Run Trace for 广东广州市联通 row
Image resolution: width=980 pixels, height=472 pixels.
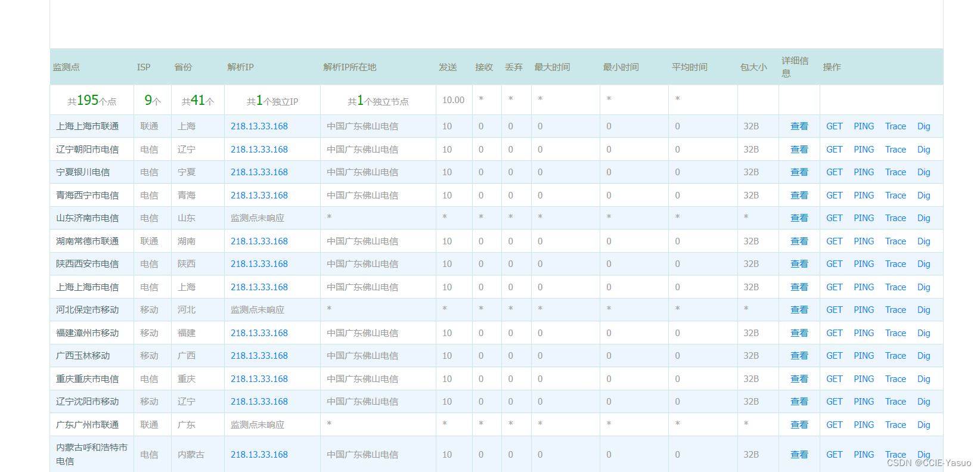[895, 425]
